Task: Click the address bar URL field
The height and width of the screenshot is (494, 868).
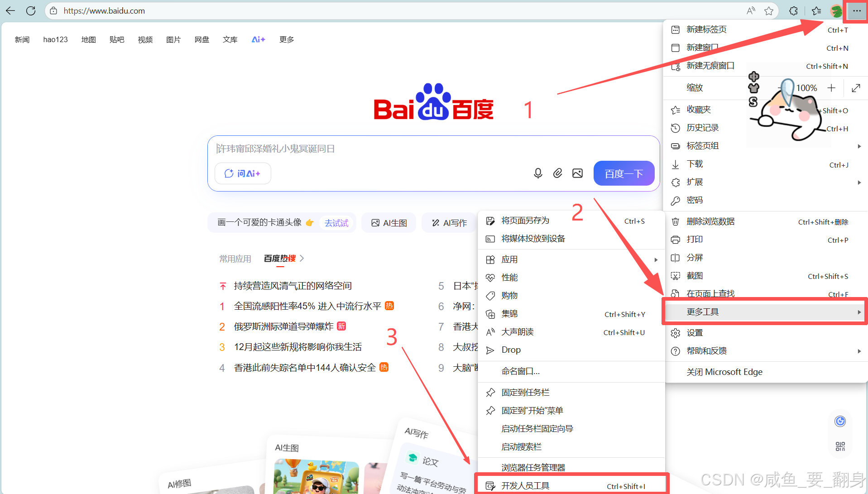Action: [x=398, y=11]
